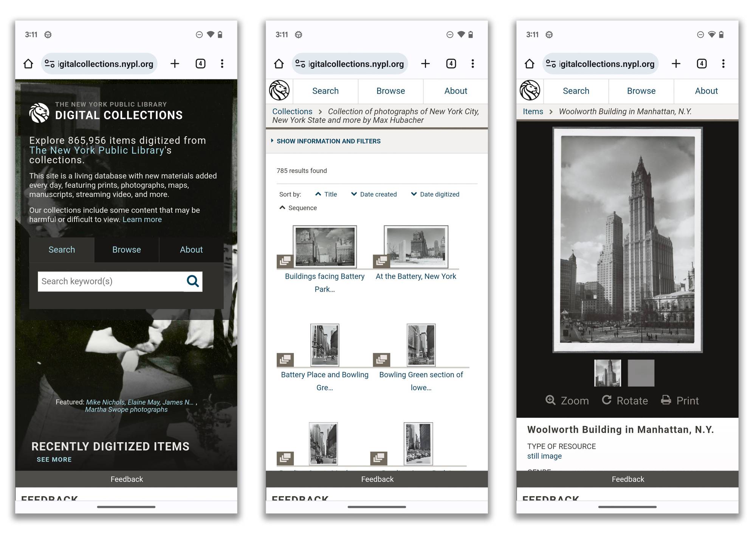Click The New York Public Library link
This screenshot has width=756, height=534.
tap(97, 150)
